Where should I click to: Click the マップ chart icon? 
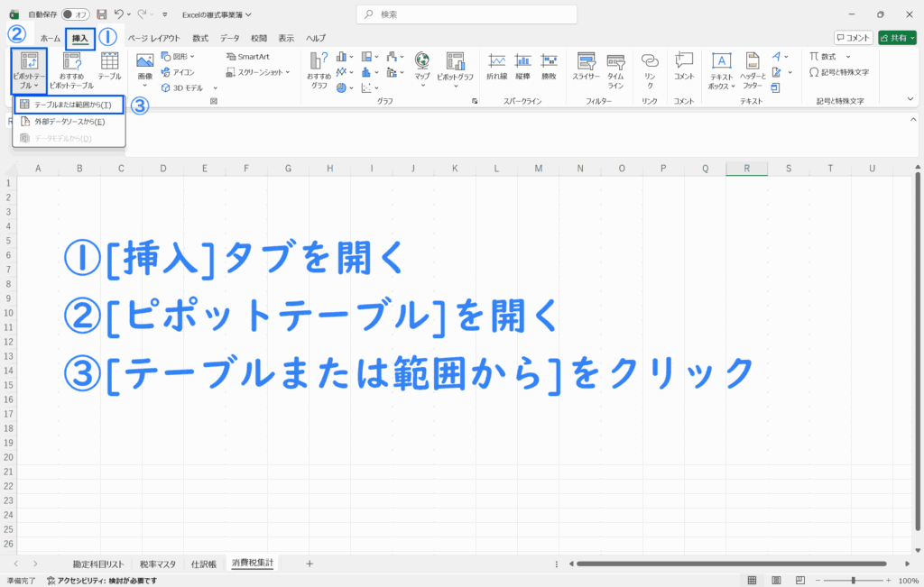click(x=422, y=68)
